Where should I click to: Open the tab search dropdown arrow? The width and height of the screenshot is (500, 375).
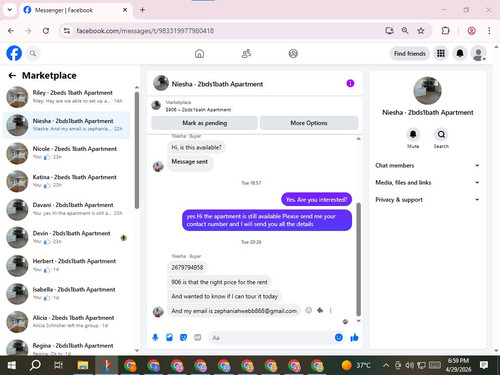[x=10, y=10]
